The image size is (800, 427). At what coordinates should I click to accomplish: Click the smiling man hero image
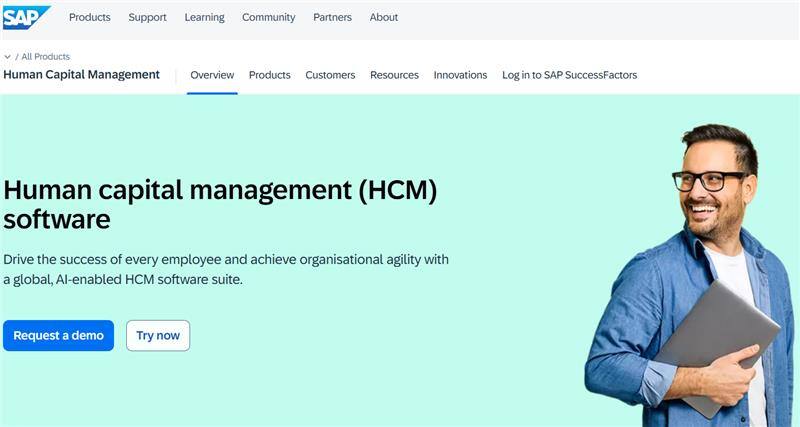coord(691,275)
